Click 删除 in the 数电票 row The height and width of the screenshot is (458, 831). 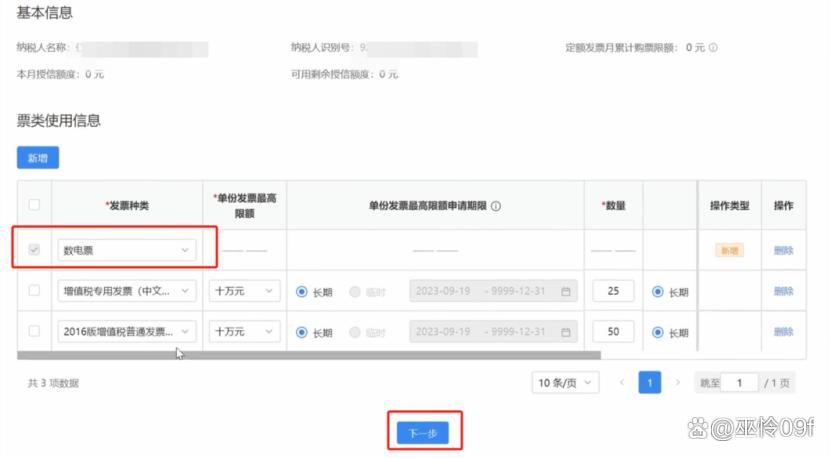[x=783, y=250]
